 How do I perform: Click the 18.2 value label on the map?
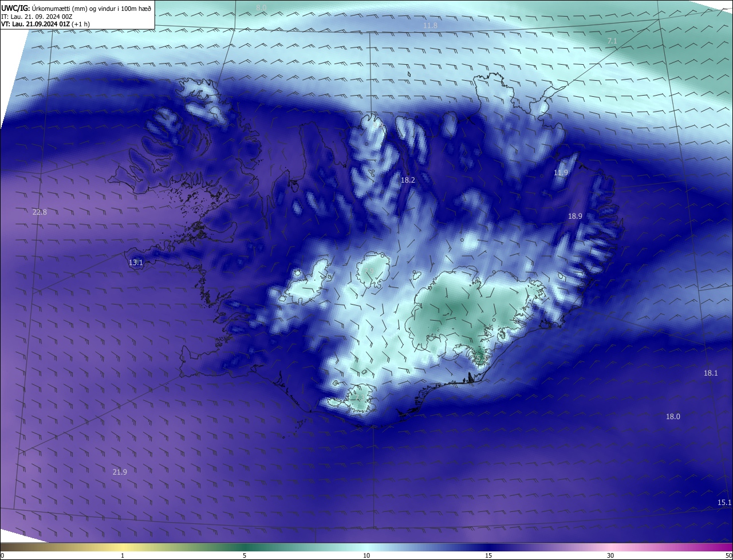pyautogui.click(x=408, y=180)
